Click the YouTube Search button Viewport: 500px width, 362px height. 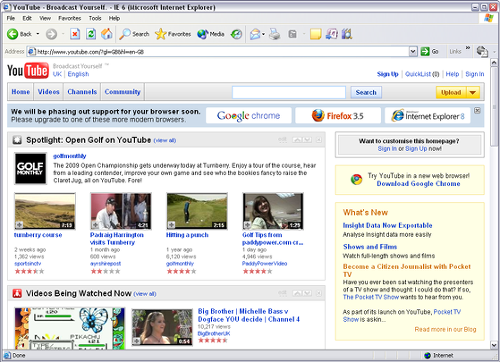(x=366, y=92)
